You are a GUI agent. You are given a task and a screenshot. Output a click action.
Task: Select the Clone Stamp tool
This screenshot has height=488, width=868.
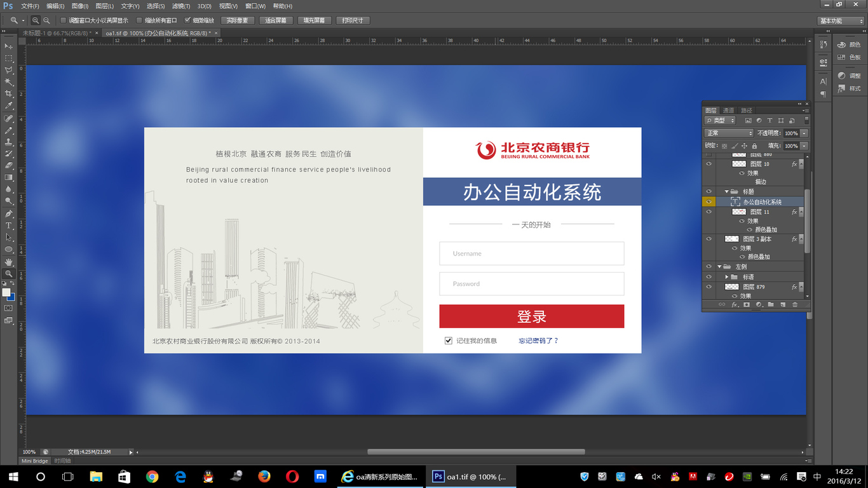point(8,142)
